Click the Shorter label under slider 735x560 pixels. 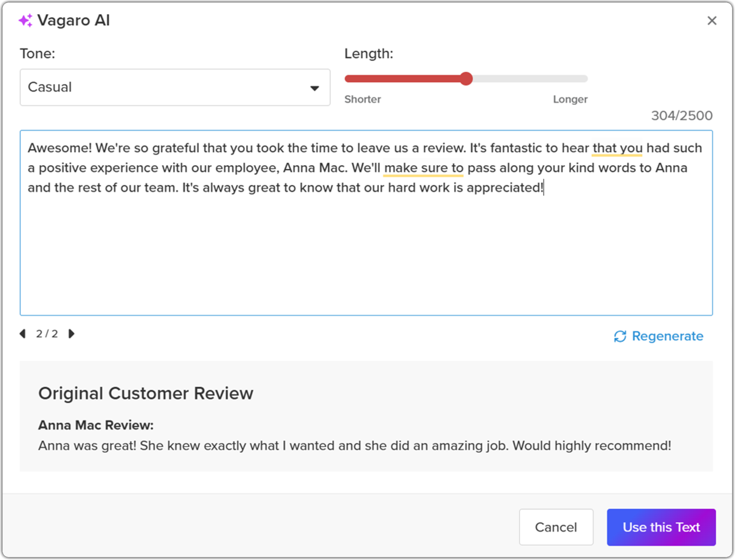pyautogui.click(x=363, y=99)
